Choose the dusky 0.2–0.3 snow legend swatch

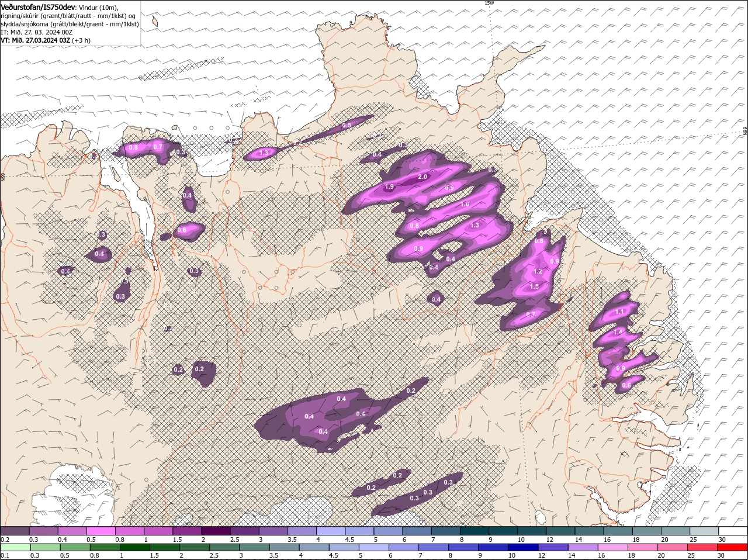[x=15, y=531]
